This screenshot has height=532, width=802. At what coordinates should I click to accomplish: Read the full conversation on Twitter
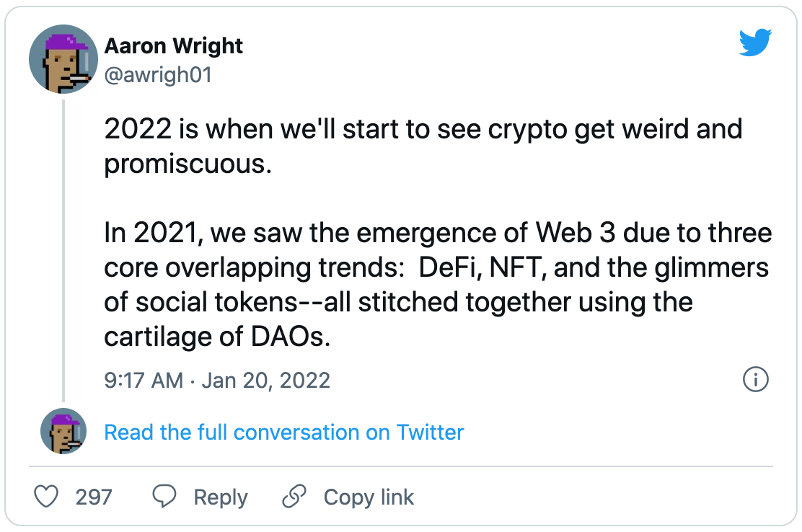[284, 432]
